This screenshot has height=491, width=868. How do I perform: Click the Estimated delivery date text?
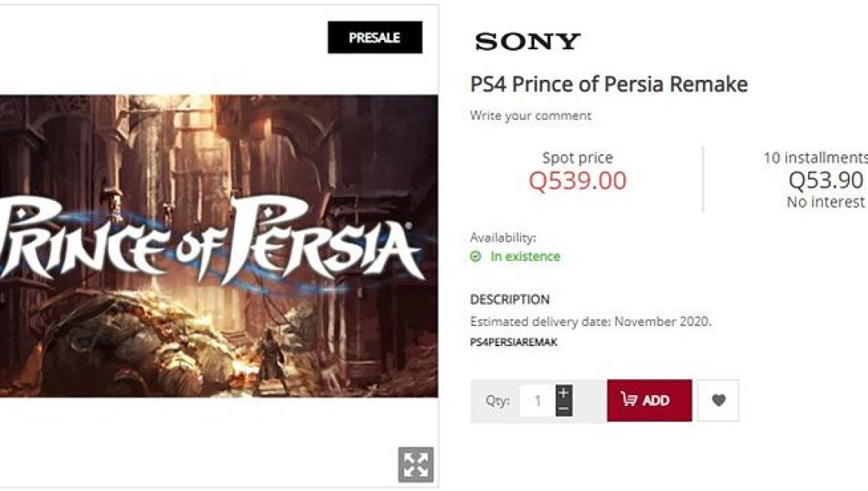(x=590, y=321)
